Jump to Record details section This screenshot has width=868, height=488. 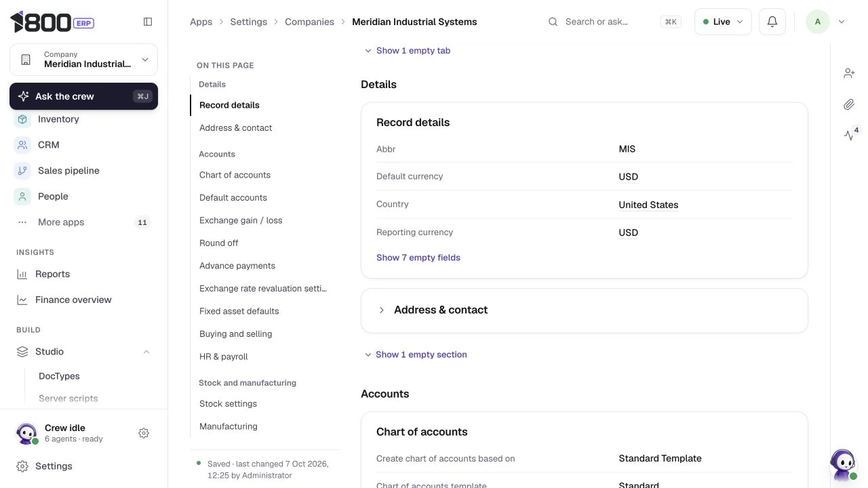tap(229, 105)
